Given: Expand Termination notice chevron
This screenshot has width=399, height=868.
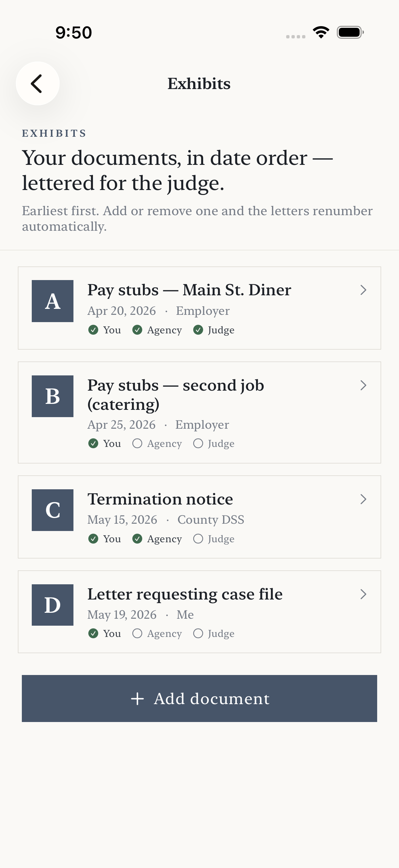Looking at the screenshot, I should (x=363, y=499).
